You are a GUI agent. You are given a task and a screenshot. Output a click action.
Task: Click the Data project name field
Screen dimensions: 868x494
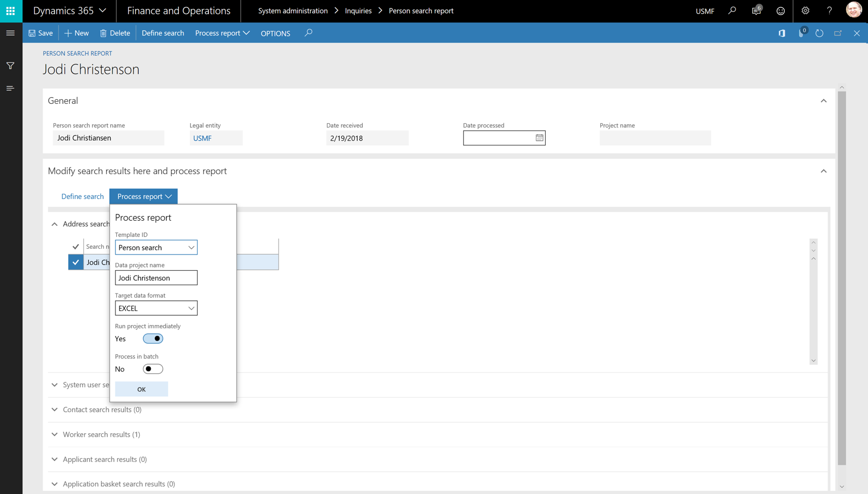point(156,278)
